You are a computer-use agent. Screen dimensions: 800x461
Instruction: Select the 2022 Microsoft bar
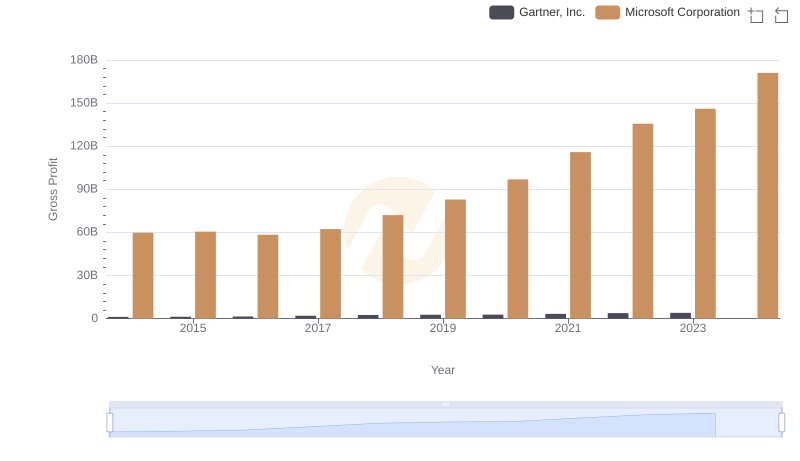pyautogui.click(x=643, y=221)
